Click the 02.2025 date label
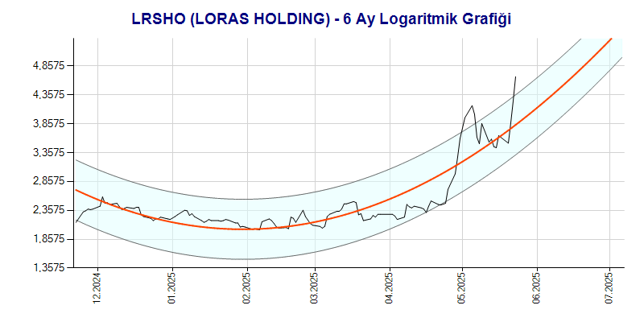The width and height of the screenshot is (644, 322). (x=247, y=288)
